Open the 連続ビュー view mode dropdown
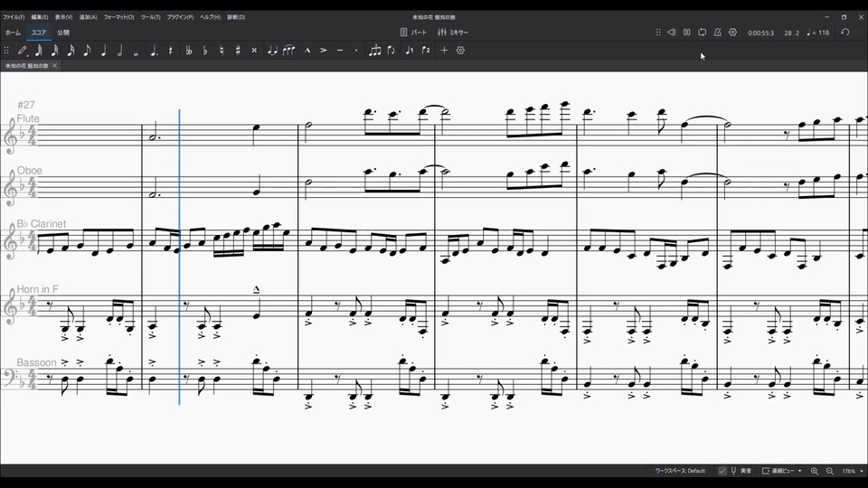 781,471
